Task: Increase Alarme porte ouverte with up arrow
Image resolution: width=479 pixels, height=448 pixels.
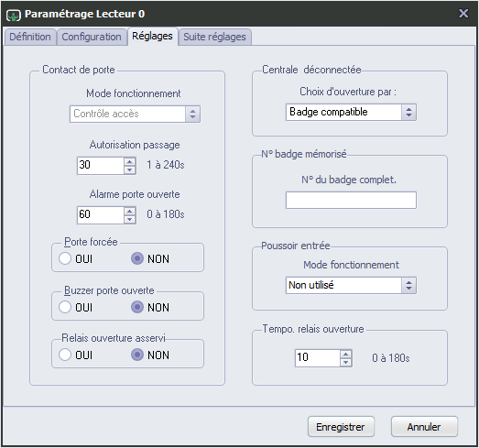Action: pyautogui.click(x=130, y=211)
